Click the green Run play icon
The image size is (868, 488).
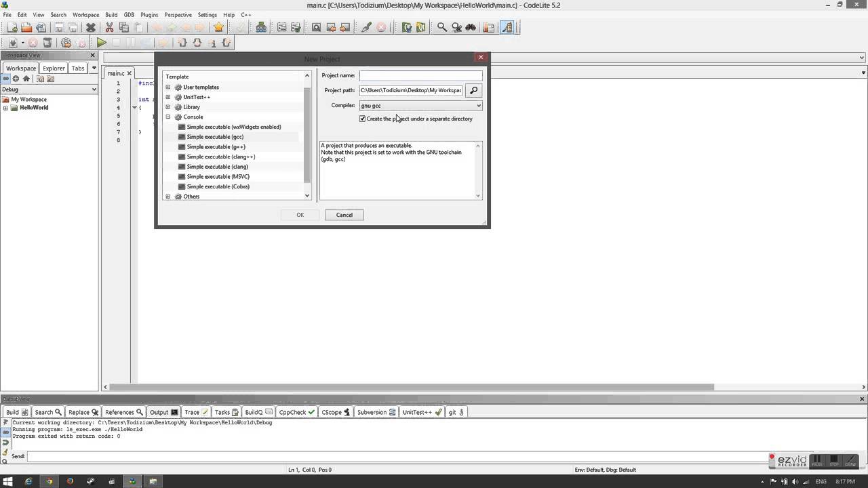(x=101, y=43)
